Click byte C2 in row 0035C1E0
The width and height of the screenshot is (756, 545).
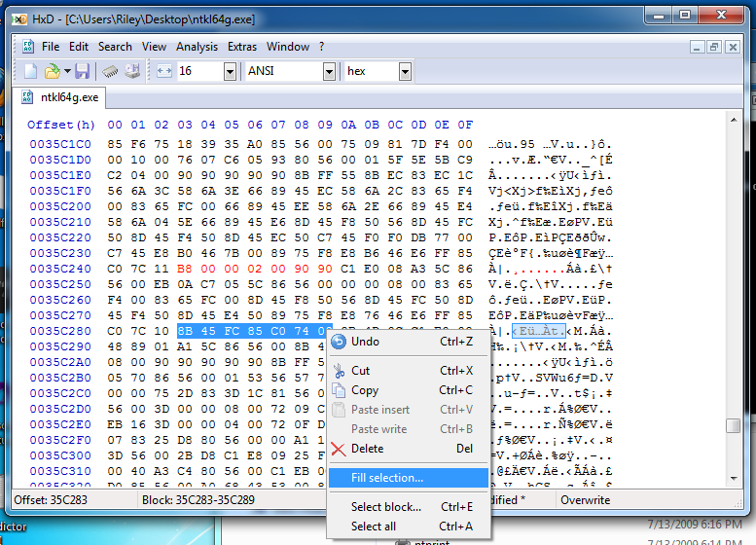[x=115, y=175]
